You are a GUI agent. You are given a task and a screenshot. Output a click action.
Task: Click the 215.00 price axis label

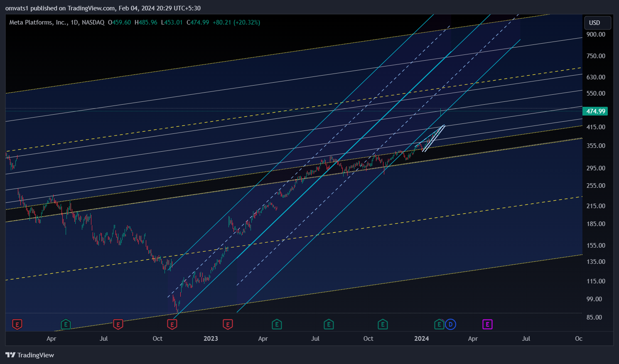[x=596, y=206]
